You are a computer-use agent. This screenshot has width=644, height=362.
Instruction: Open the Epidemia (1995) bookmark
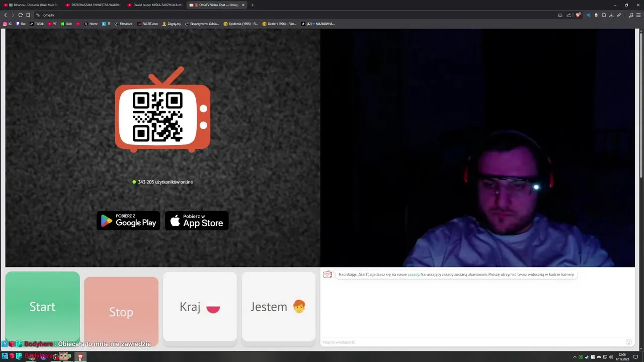pyautogui.click(x=241, y=24)
